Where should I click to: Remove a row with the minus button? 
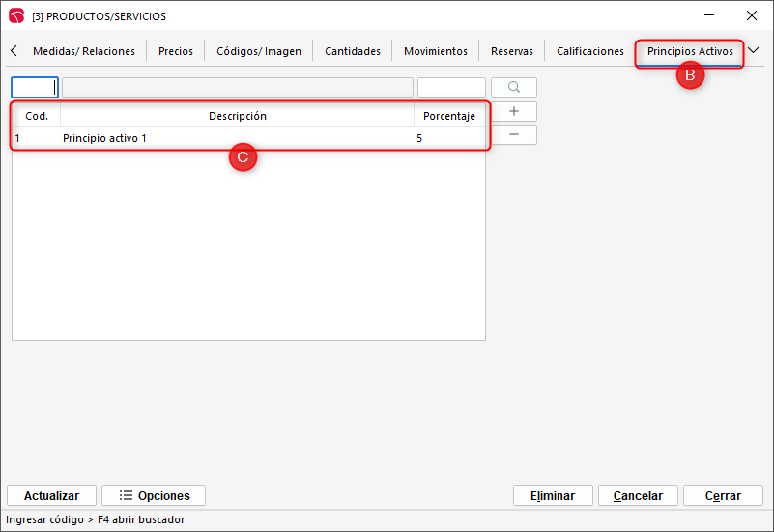(x=513, y=134)
